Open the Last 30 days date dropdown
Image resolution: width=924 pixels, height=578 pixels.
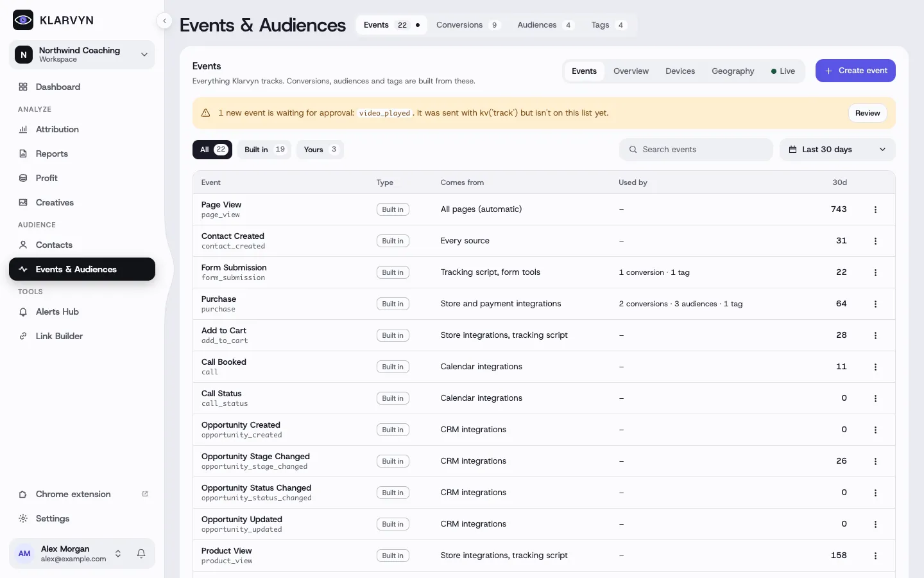pyautogui.click(x=837, y=150)
